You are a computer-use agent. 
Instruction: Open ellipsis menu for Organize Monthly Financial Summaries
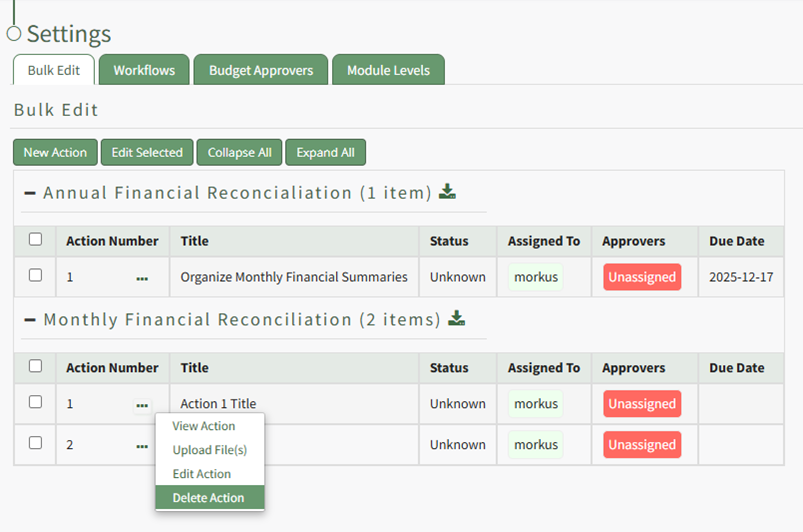pyautogui.click(x=142, y=278)
